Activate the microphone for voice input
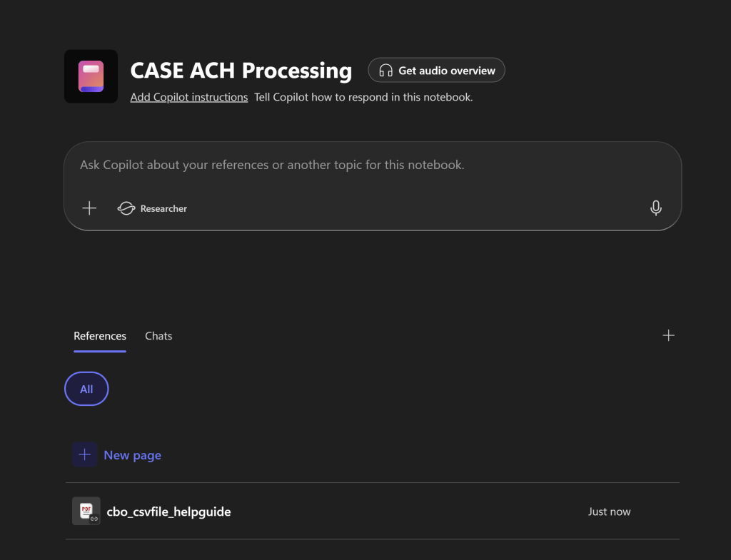 pyautogui.click(x=655, y=208)
